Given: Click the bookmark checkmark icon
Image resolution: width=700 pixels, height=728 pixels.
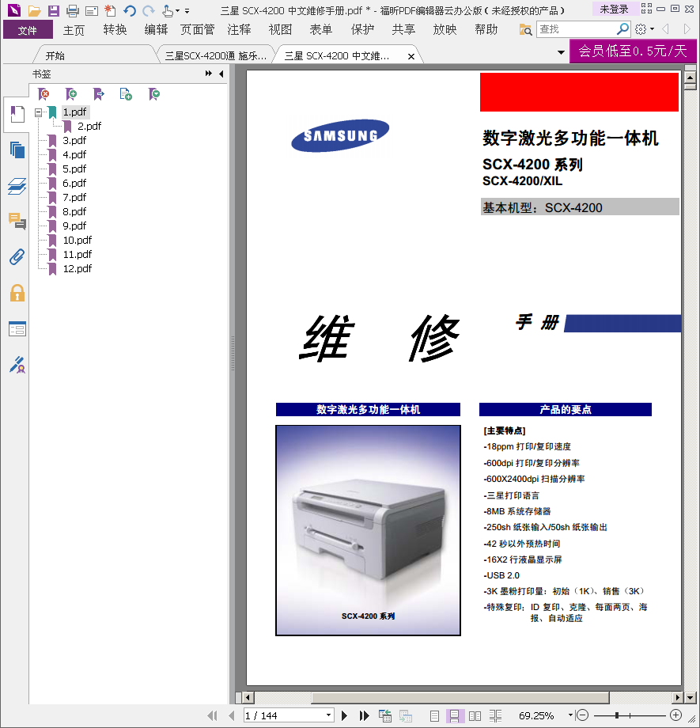Looking at the screenshot, I should pos(154,94).
